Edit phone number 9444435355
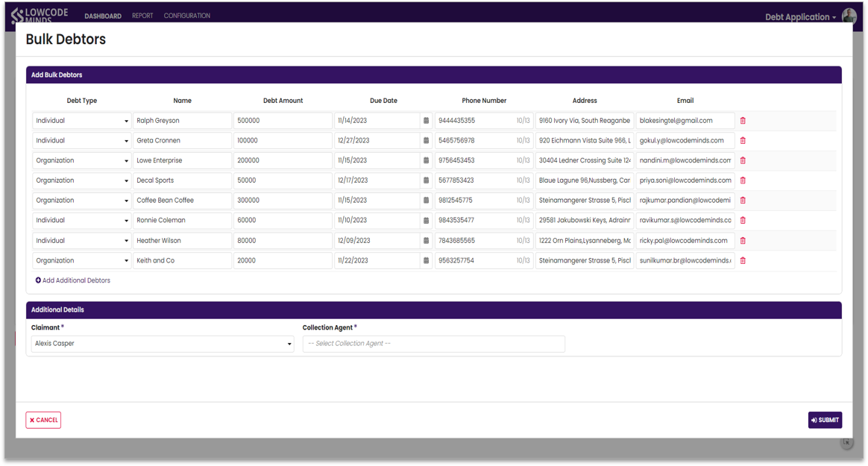The height and width of the screenshot is (466, 868). pos(484,121)
